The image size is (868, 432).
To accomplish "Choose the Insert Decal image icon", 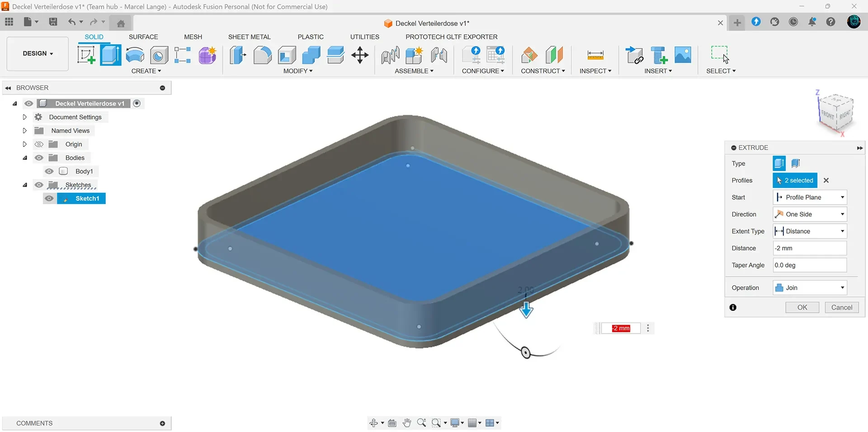I will point(683,55).
